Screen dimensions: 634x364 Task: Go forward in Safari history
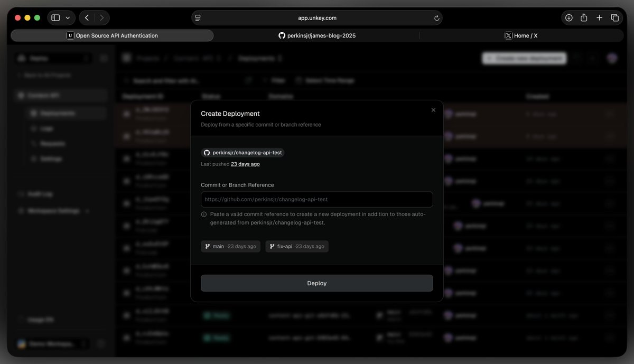pyautogui.click(x=101, y=17)
